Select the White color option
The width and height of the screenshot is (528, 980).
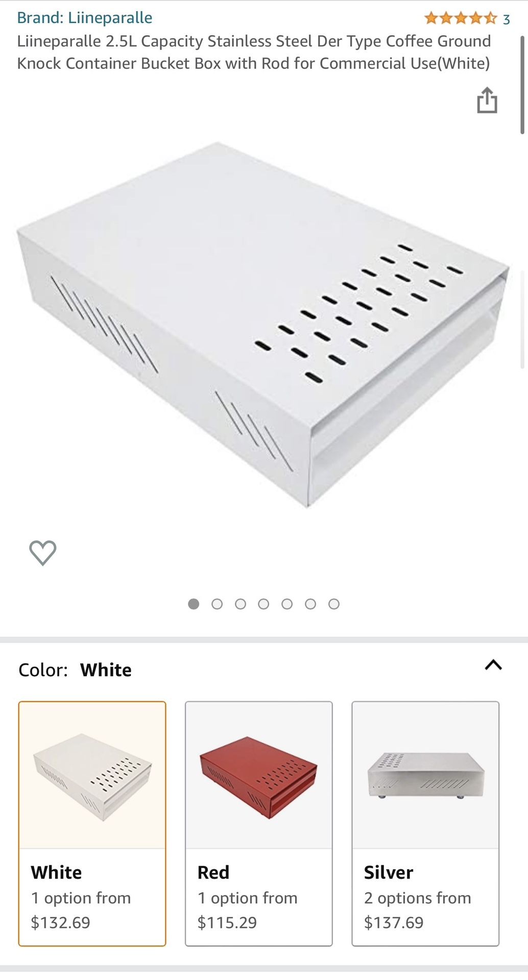92,823
